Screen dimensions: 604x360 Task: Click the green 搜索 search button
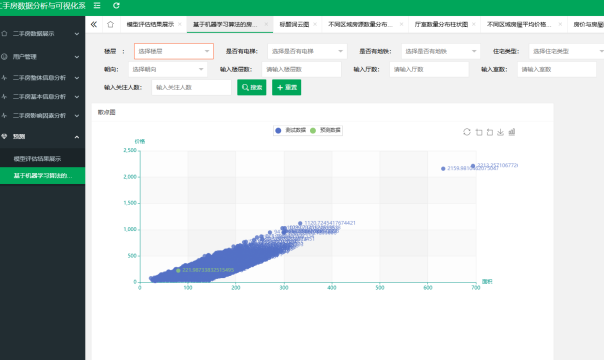coord(252,87)
